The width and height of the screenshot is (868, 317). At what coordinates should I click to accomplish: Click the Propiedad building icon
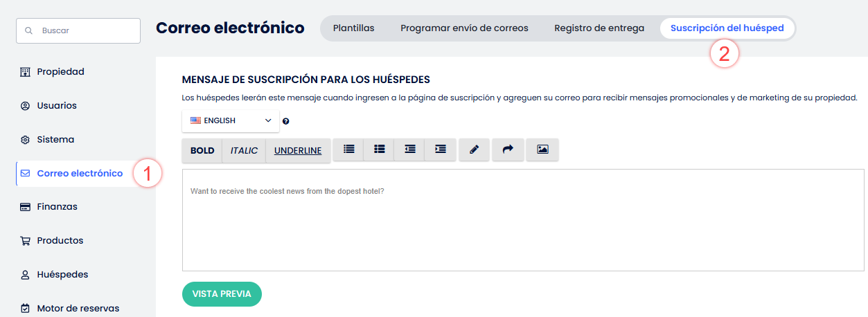click(x=25, y=71)
